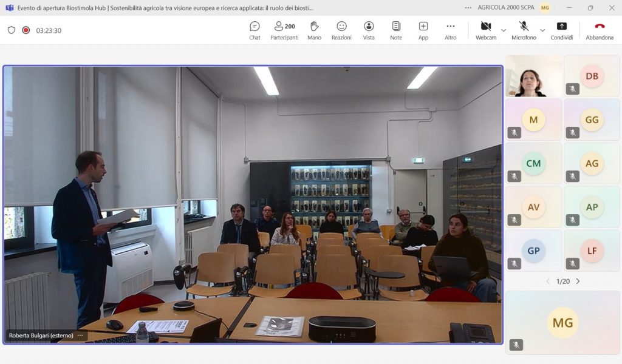Expand Microfono options dropdown arrow
Viewport: 622px width, 364px height.
click(542, 30)
